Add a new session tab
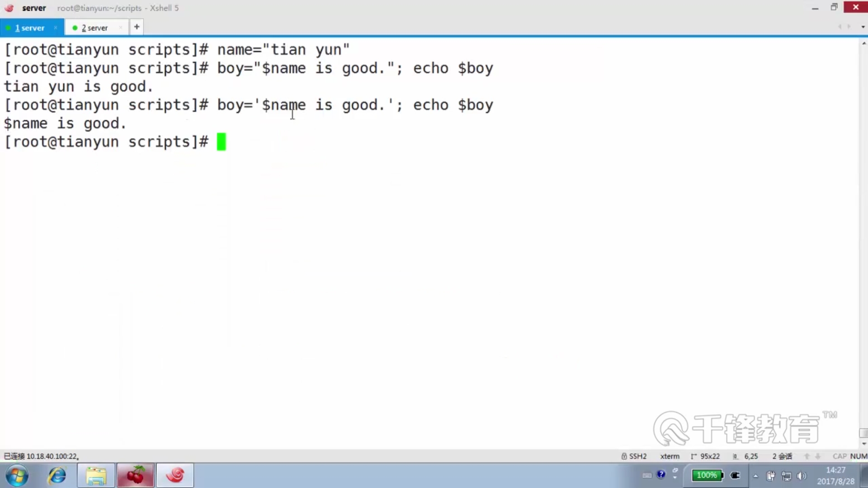Screen dimensions: 868x488 [137, 27]
